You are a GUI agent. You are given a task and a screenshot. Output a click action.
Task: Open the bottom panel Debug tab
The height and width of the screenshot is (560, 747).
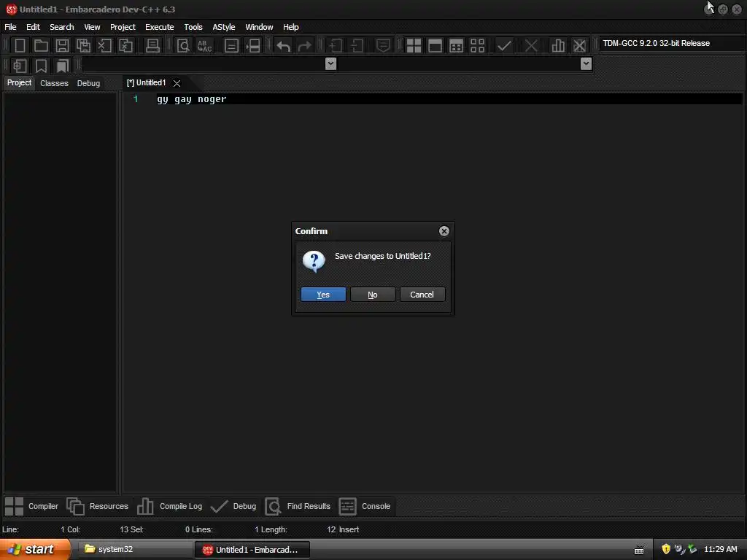tap(233, 506)
